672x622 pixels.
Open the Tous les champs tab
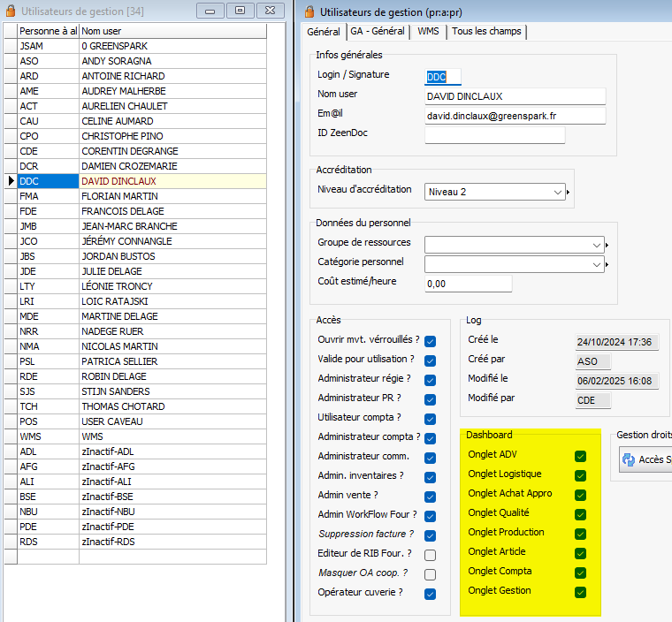click(x=486, y=31)
